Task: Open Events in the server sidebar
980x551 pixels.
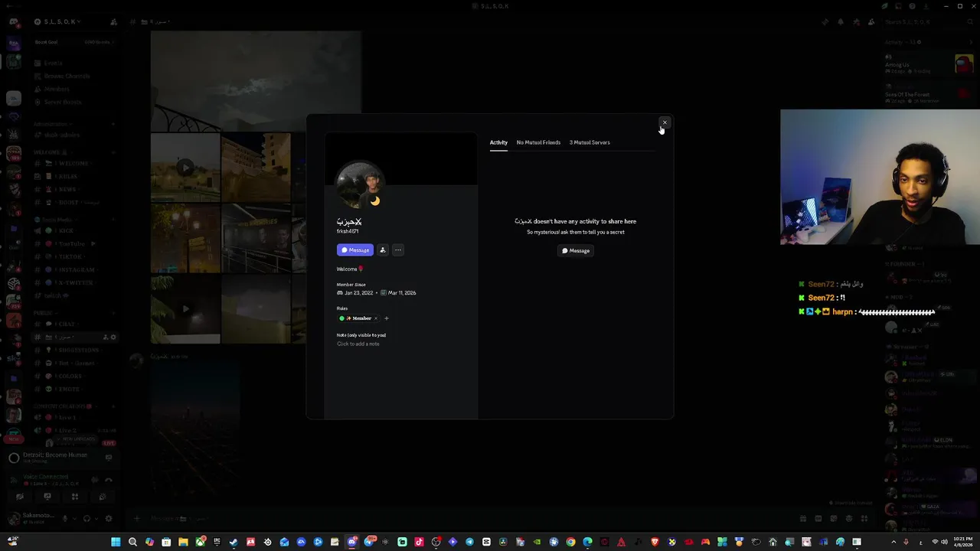Action: point(54,63)
